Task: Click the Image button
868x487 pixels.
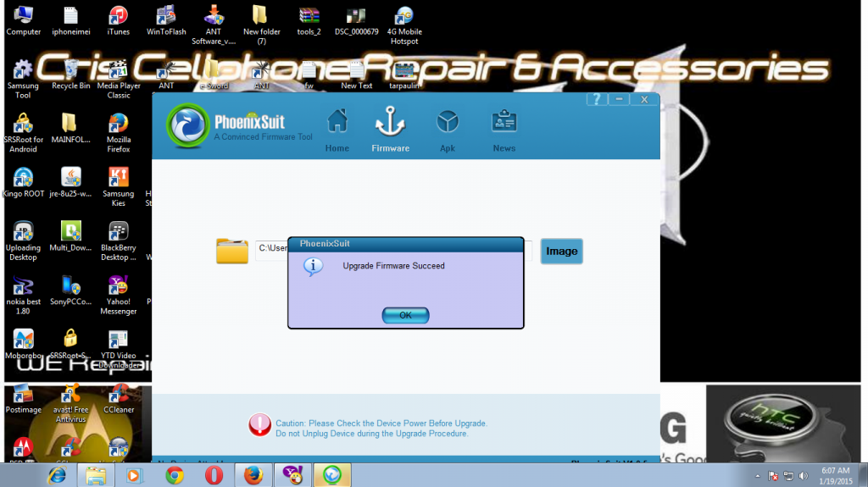Action: pyautogui.click(x=561, y=251)
